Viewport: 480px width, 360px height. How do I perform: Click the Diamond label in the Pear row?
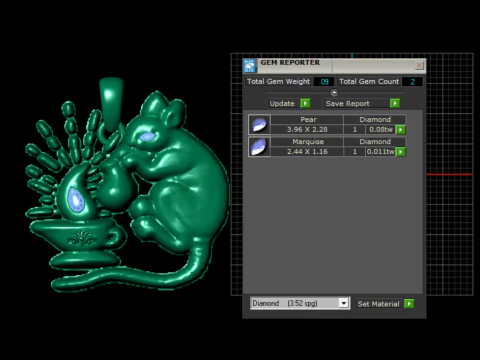pyautogui.click(x=375, y=119)
